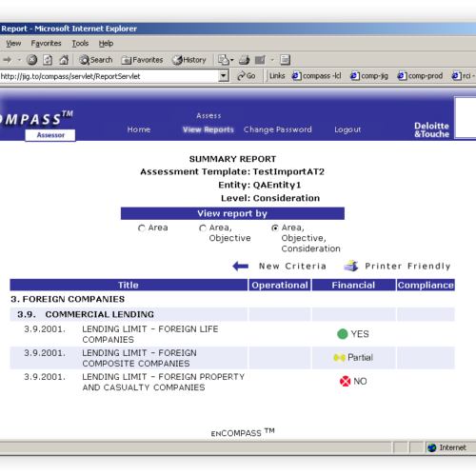476x476 pixels.
Task: Click the Refresh page icon
Action: coord(48,60)
